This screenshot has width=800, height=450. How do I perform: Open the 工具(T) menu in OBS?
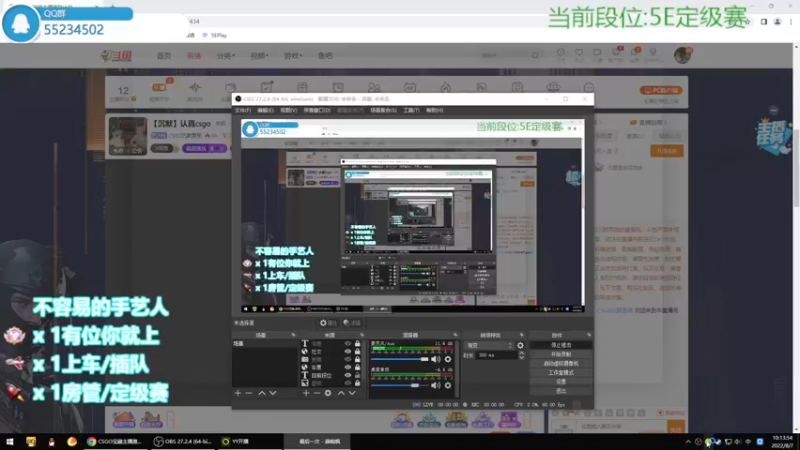point(411,110)
